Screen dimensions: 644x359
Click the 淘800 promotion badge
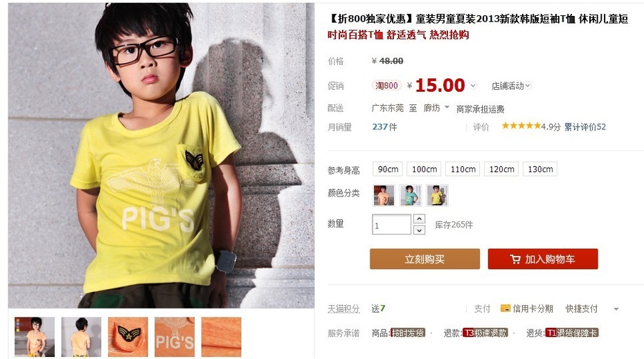click(x=386, y=85)
